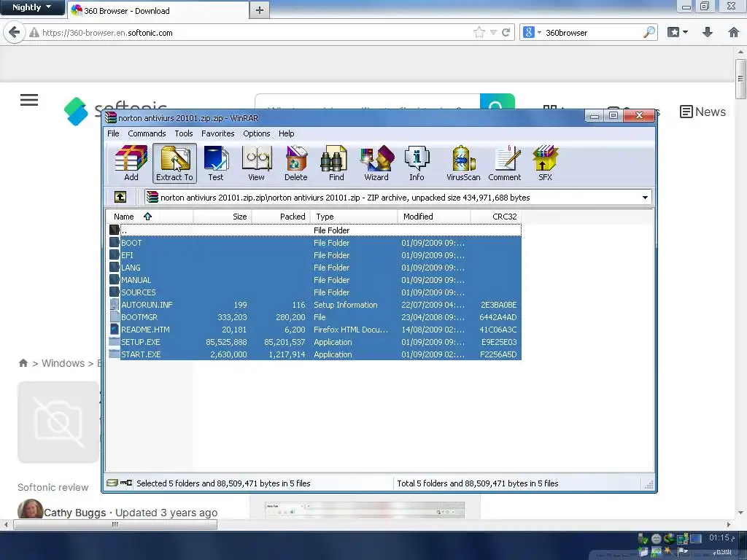Sort the list by Packed column

pos(281,216)
